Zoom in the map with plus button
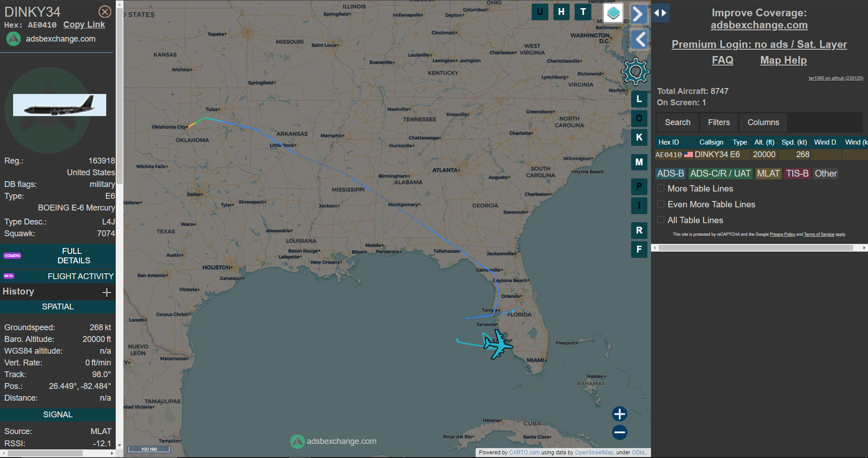 pyautogui.click(x=619, y=414)
